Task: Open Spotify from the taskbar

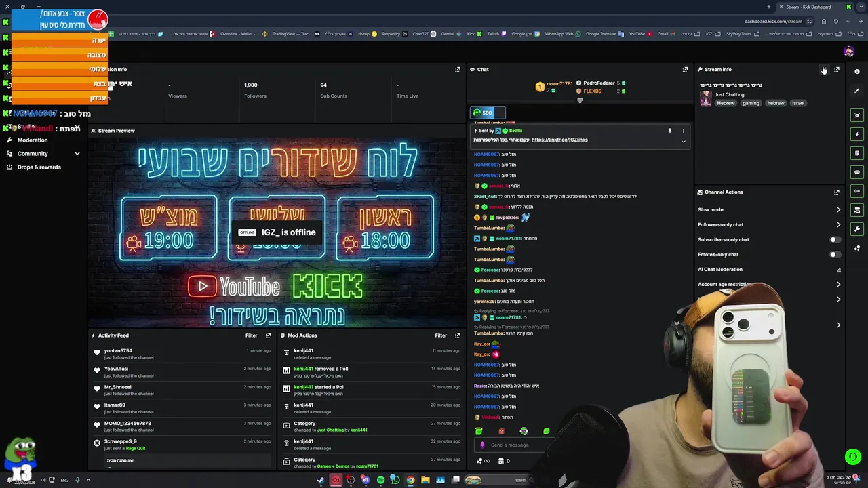Action: coord(380,480)
